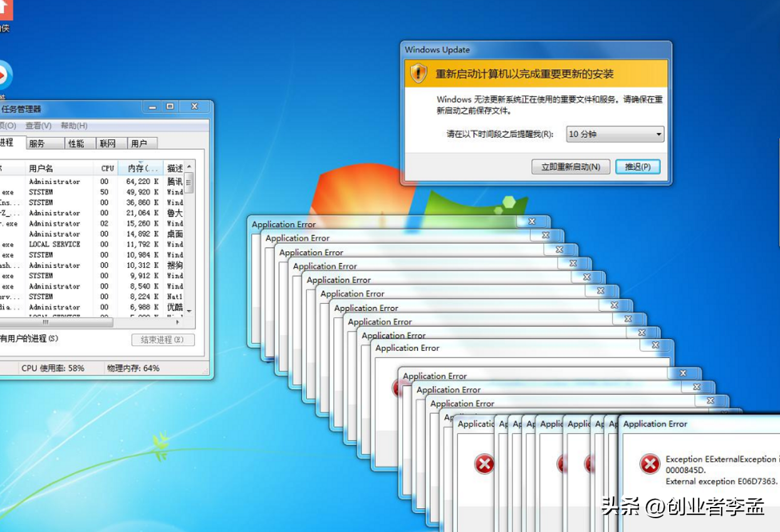Select the process row using 10,312 K
Viewport: 780px width, 532px height.
tap(93, 265)
